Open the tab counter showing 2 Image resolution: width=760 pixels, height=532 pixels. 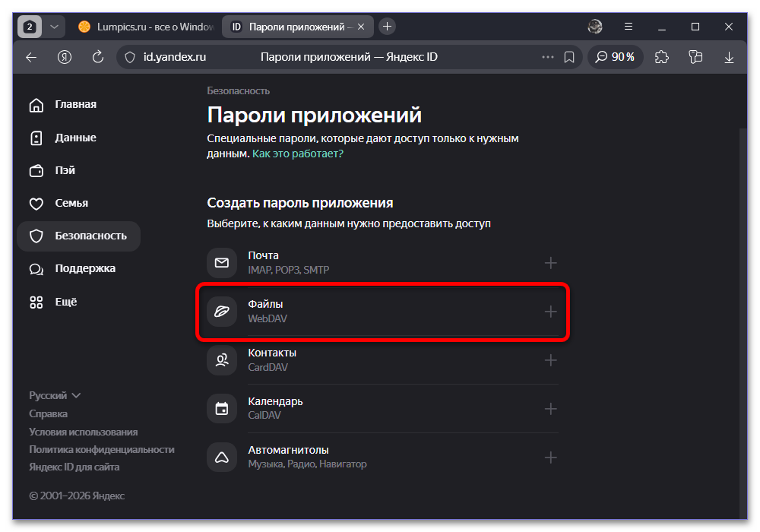click(30, 27)
